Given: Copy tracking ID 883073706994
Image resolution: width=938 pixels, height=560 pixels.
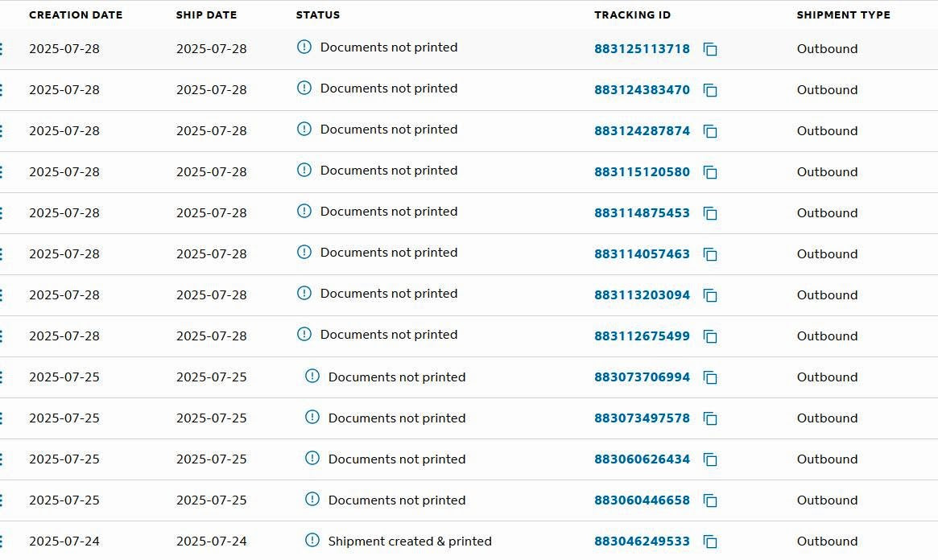Looking at the screenshot, I should coord(710,377).
